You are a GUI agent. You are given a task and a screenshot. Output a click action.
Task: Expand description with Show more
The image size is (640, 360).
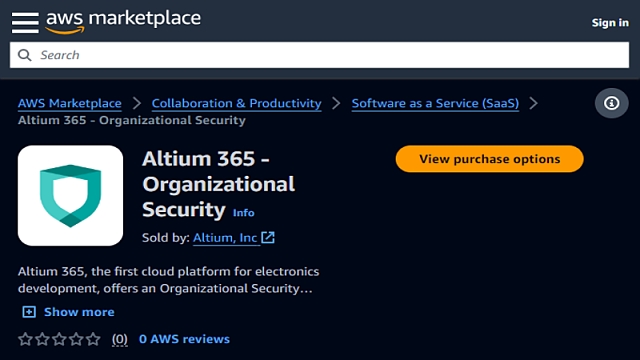coord(79,312)
